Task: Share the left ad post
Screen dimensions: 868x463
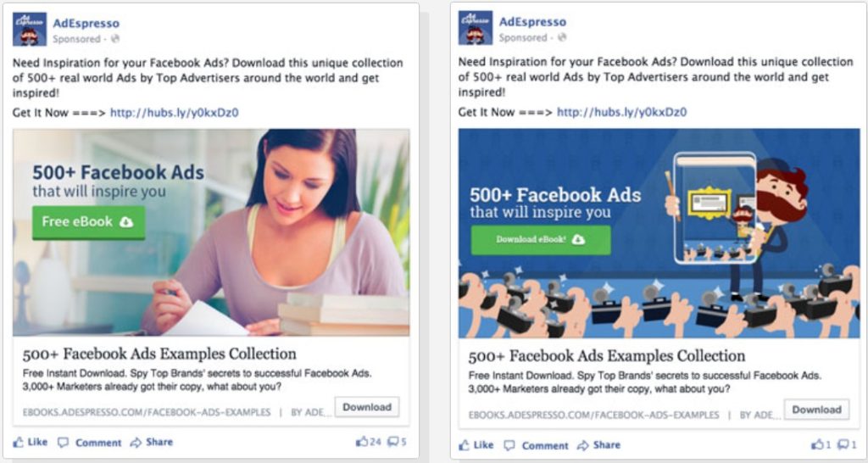Action: point(152,442)
